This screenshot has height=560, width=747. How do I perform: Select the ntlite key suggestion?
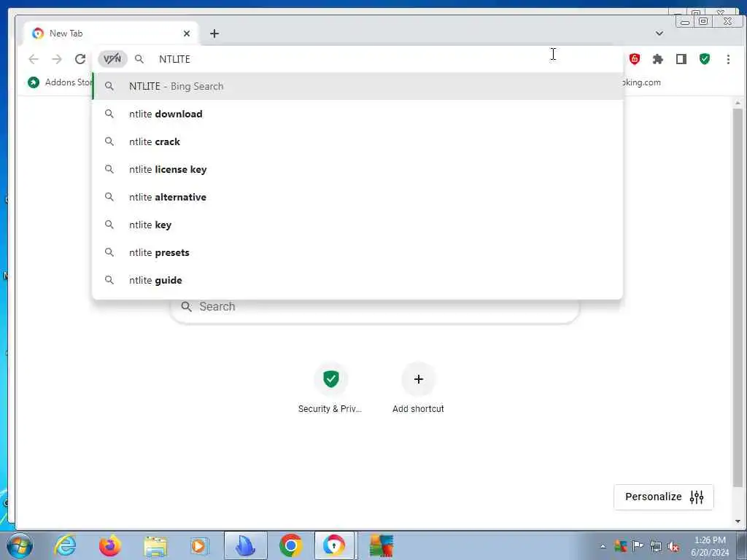pos(357,225)
